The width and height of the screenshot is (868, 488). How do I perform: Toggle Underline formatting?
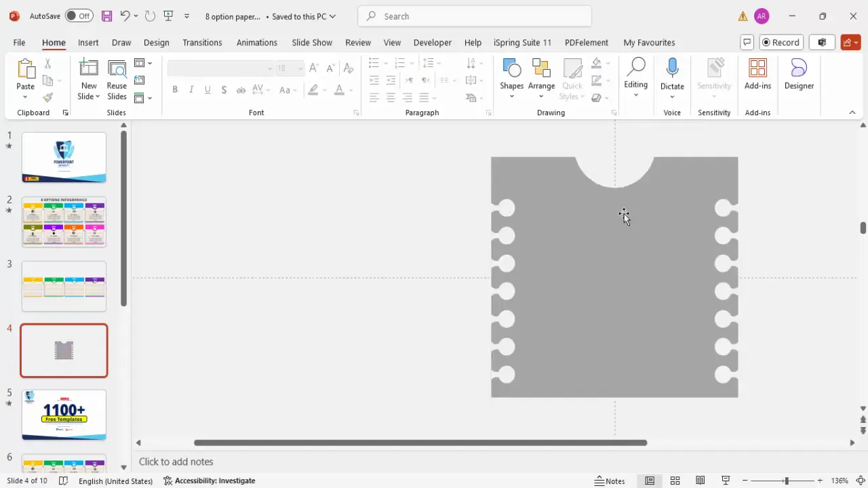(208, 89)
